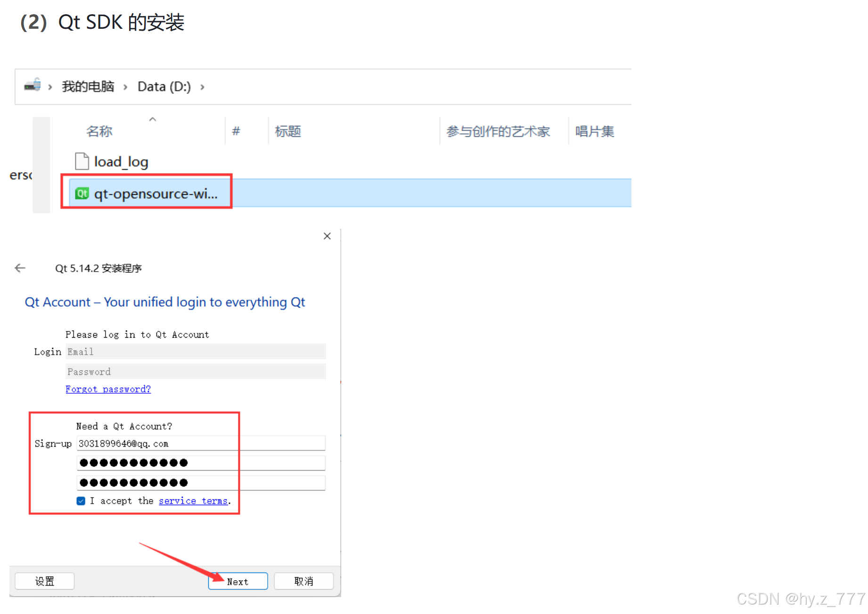868x614 pixels.
Task: Click the sort arrow above 名称 column
Action: click(x=153, y=119)
